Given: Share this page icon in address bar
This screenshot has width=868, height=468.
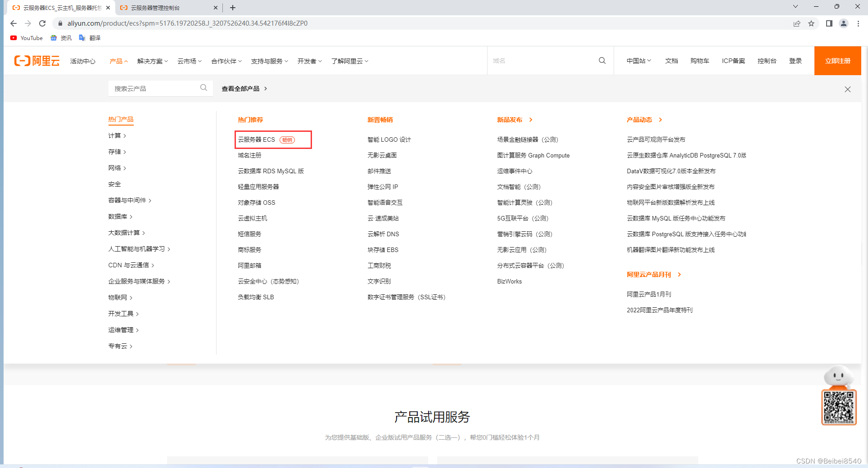Looking at the screenshot, I should tap(797, 23).
